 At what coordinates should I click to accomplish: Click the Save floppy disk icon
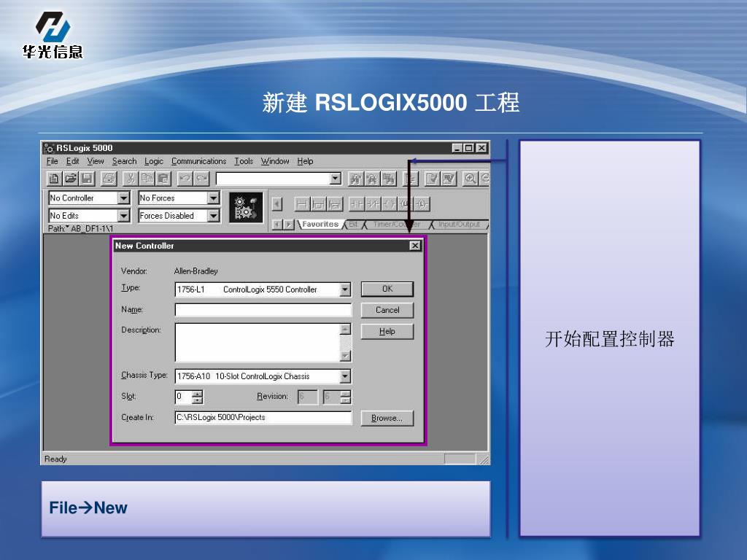click(x=87, y=179)
